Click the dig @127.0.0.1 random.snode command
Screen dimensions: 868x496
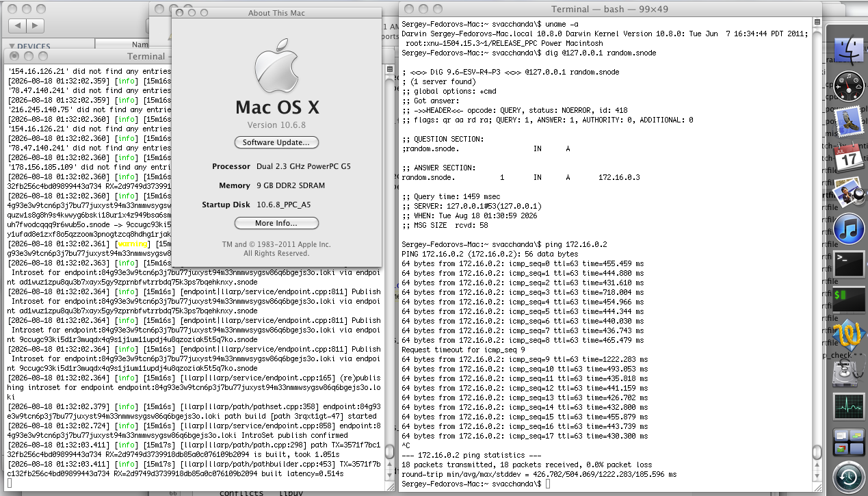pos(529,53)
